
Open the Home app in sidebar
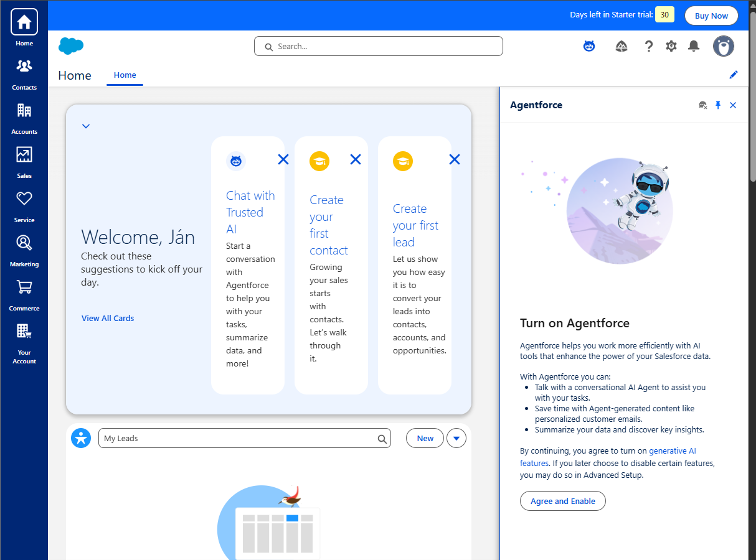[x=24, y=28]
